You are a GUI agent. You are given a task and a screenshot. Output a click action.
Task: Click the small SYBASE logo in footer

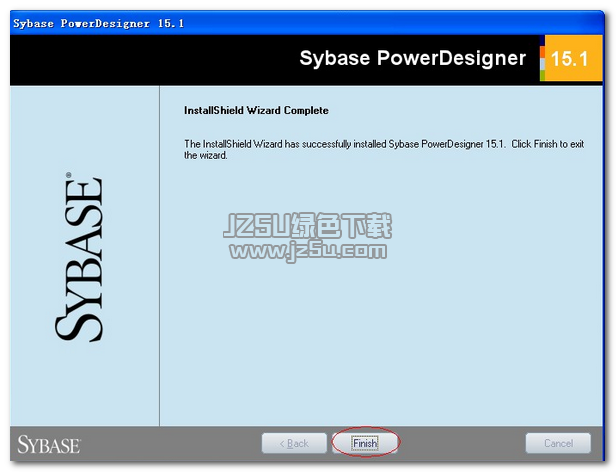coord(49,444)
